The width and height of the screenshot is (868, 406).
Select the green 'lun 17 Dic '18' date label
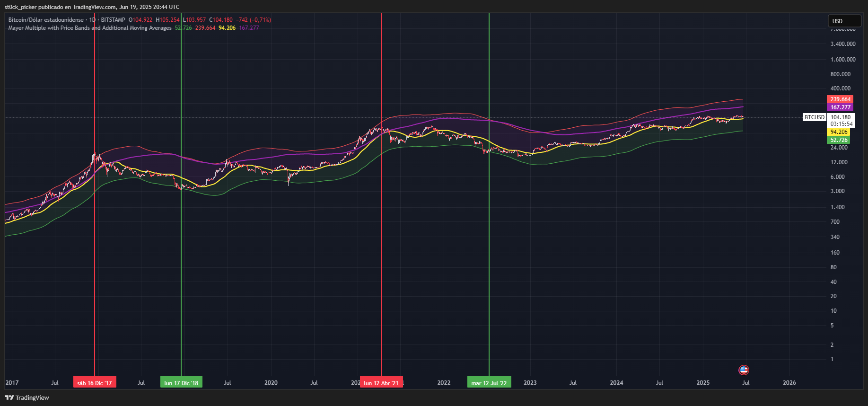[181, 382]
